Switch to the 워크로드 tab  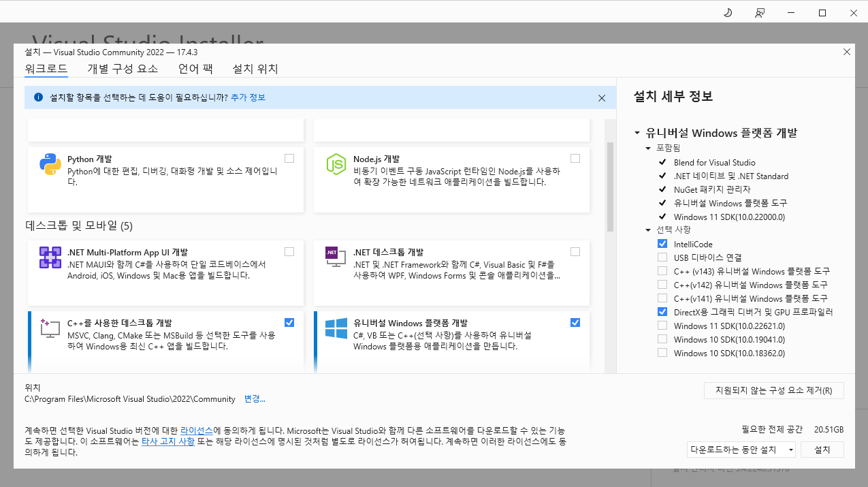46,69
